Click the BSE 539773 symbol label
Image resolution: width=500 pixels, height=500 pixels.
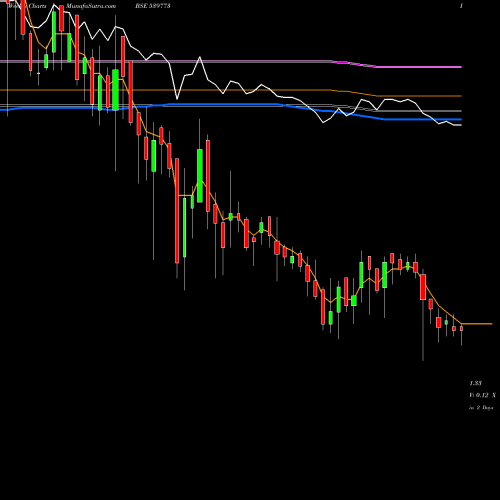[153, 6]
